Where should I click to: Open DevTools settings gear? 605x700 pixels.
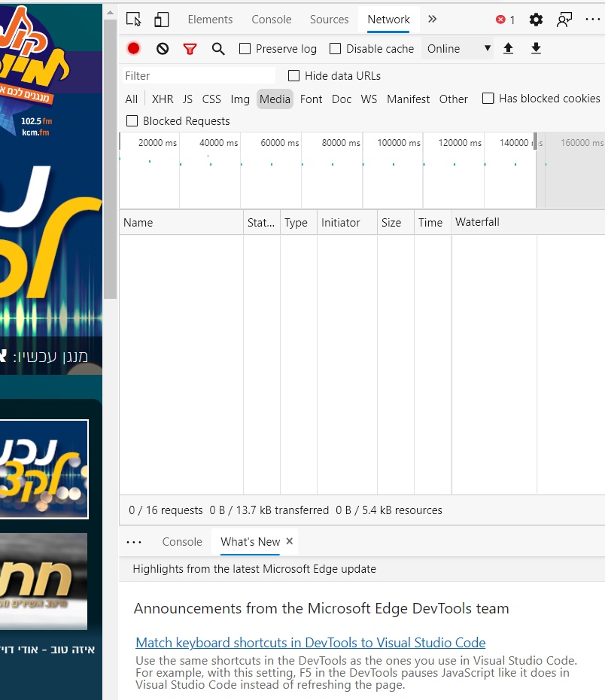(x=536, y=20)
